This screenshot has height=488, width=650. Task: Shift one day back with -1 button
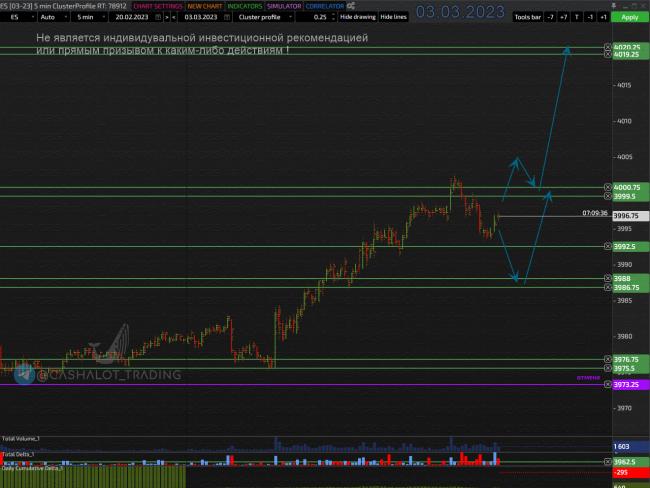[590, 17]
